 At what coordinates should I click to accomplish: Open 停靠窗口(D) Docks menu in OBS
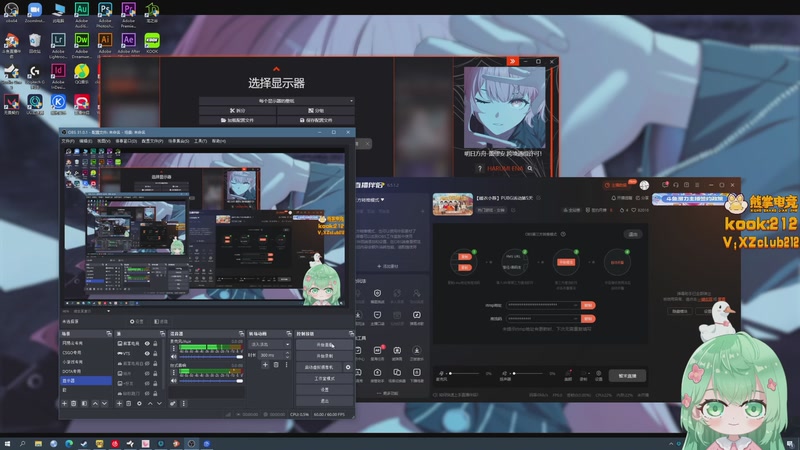pos(126,141)
